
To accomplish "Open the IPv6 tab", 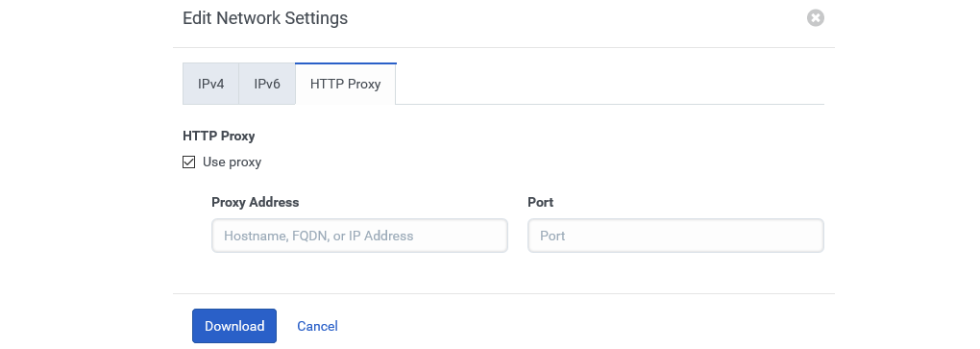I will tap(267, 84).
